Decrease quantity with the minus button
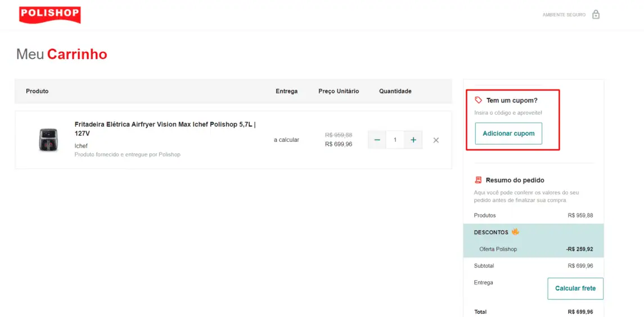The image size is (644, 317). 377,140
